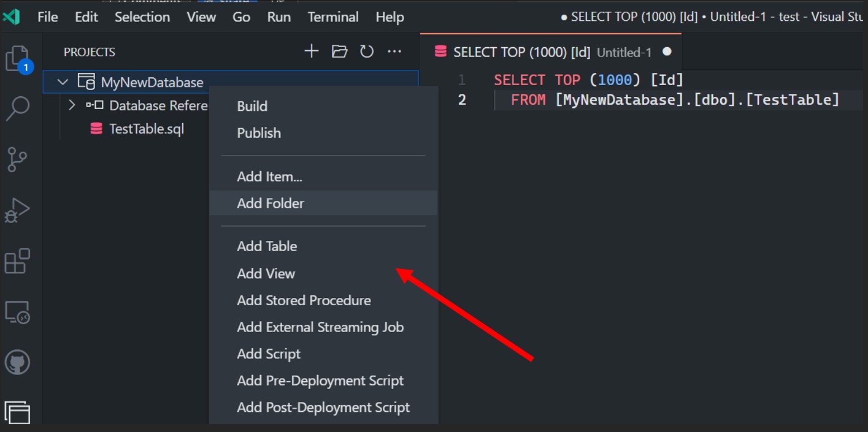Open the Remote Explorer icon
This screenshot has height=432, width=868.
[x=18, y=312]
